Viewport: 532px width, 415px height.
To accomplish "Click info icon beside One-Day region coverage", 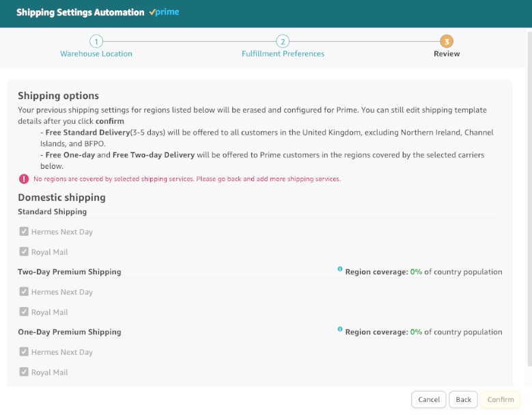I will (340, 330).
